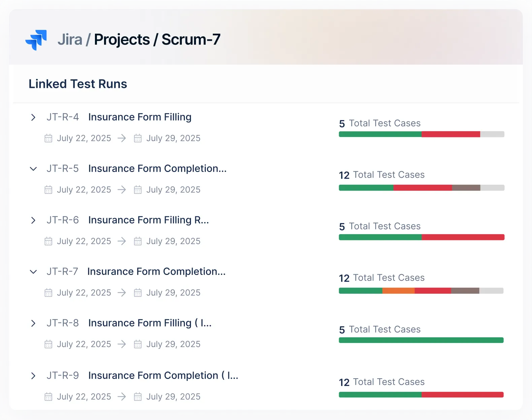Expand the JT-R-6 test run details

33,220
